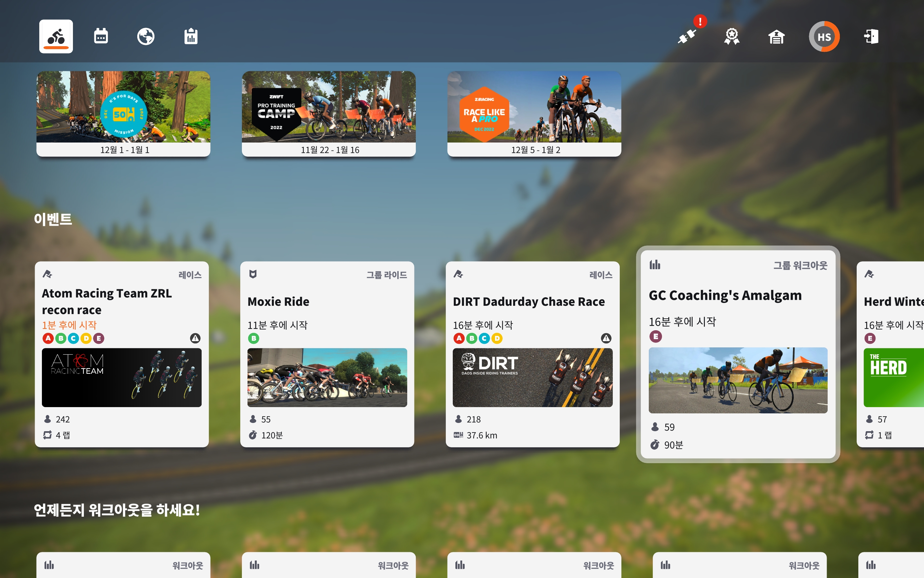Select category E badge on Herd Winter card
Screen dimensions: 924x578
pyautogui.click(x=870, y=338)
